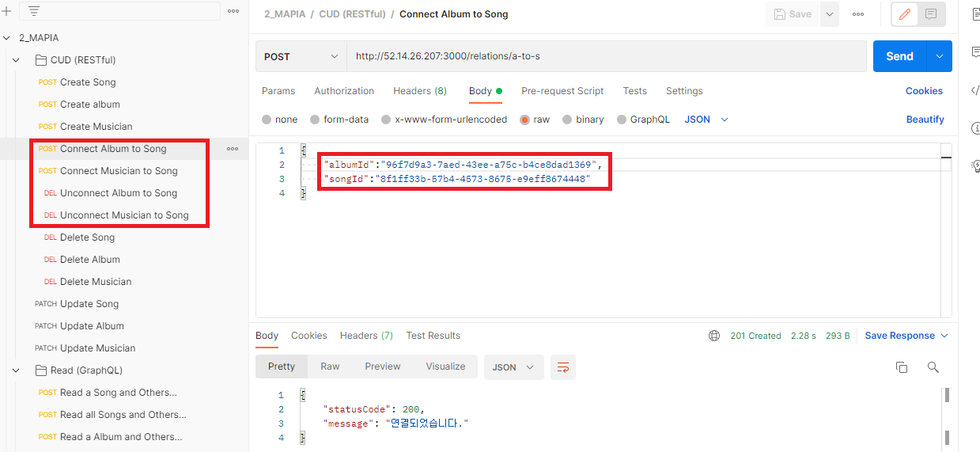
Task: Copy response body with the copy icon
Action: pos(901,367)
